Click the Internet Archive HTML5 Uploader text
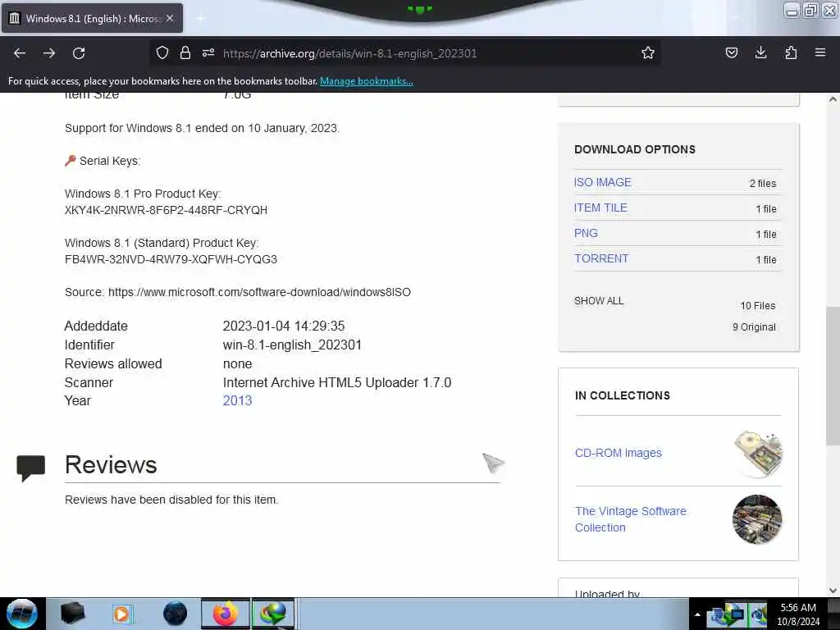The width and height of the screenshot is (840, 630). click(337, 382)
